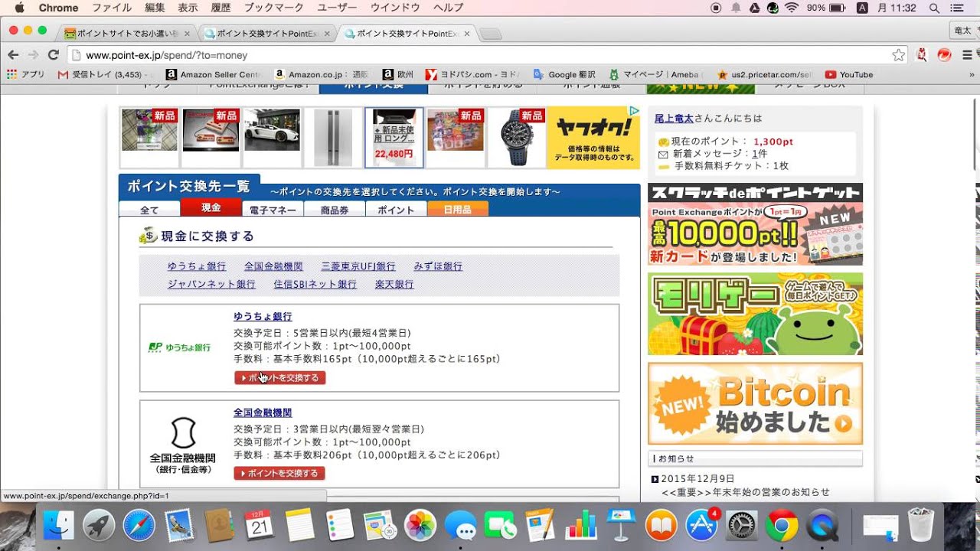Select the 全て tab
The image size is (980, 551).
(149, 209)
